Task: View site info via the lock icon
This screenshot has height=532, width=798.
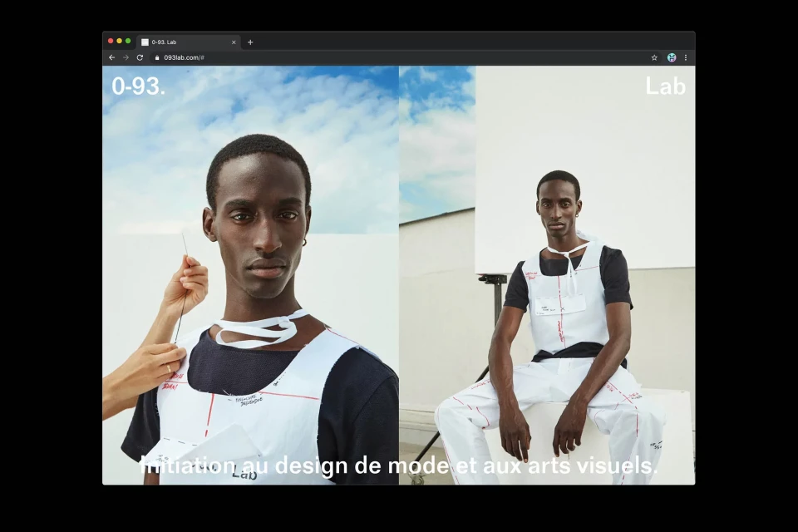Action: click(x=156, y=57)
